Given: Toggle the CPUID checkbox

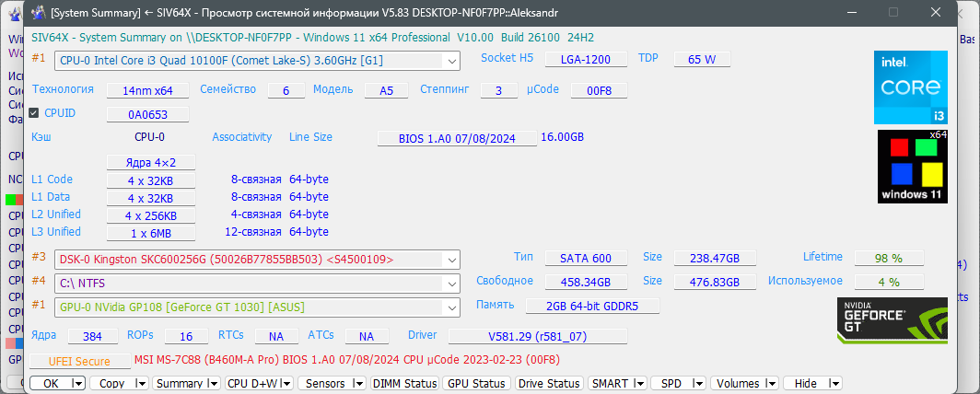Looking at the screenshot, I should coord(34,113).
